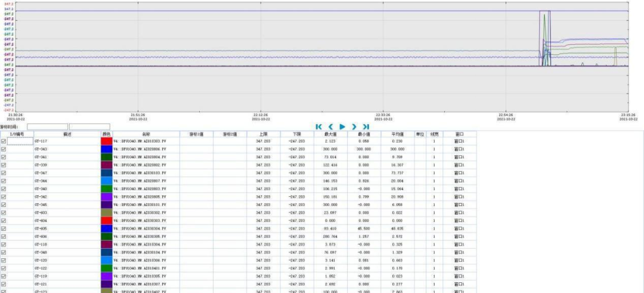Open the maroon color swatch for GT-339
Viewport: 644px width, 293px height.
pos(106,165)
